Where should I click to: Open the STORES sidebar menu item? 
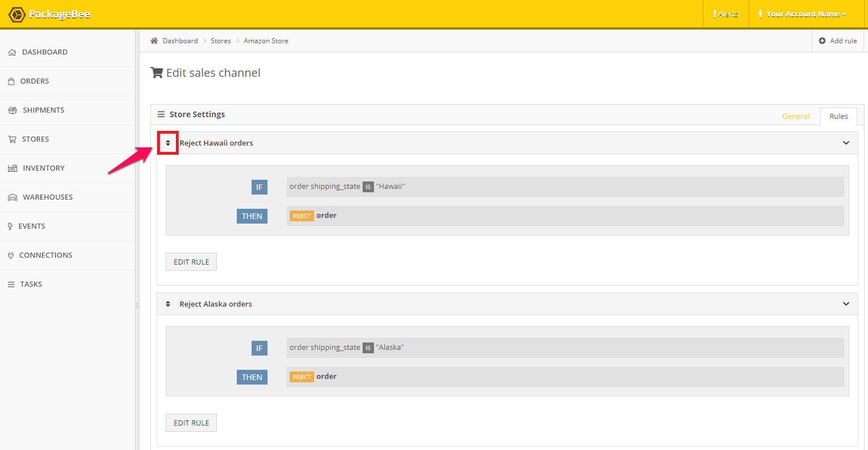[x=68, y=139]
